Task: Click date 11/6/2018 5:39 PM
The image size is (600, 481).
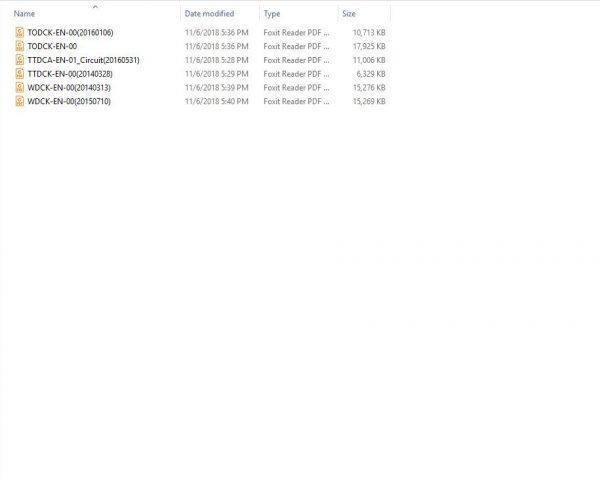Action: point(217,88)
